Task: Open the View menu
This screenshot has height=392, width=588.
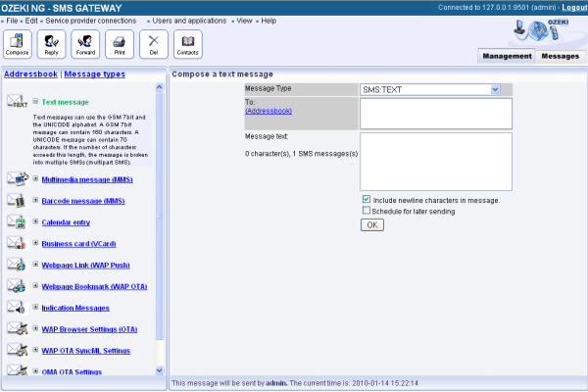Action: coord(244,21)
